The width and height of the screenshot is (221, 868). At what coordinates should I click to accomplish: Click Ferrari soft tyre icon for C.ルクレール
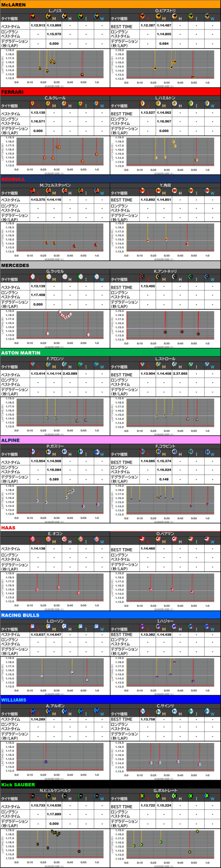click(32, 103)
